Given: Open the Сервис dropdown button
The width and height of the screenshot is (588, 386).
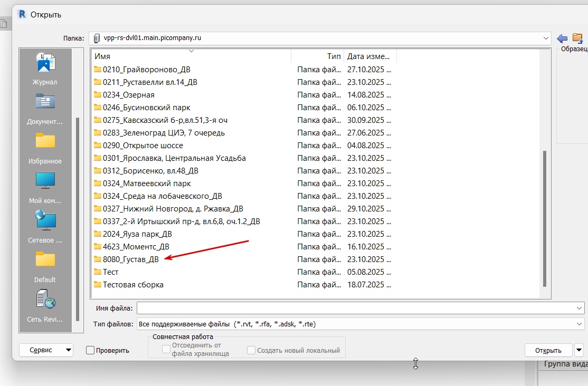Looking at the screenshot, I should (x=46, y=350).
